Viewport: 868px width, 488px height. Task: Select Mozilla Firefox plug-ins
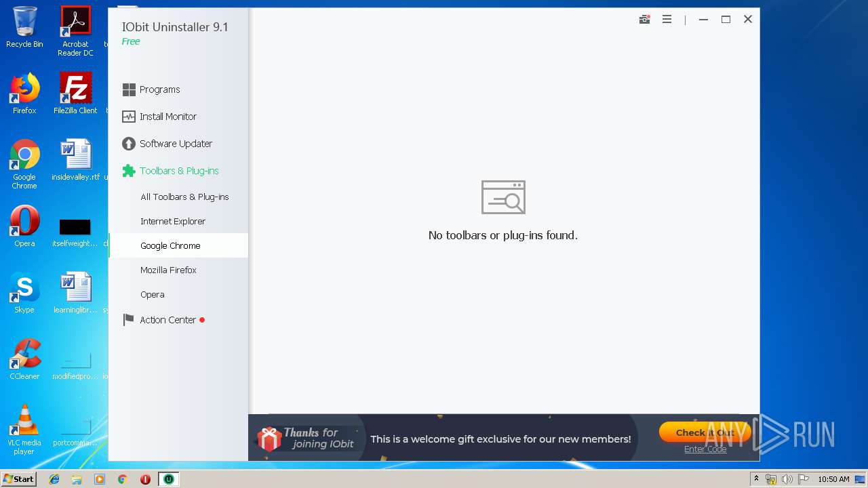(168, 270)
